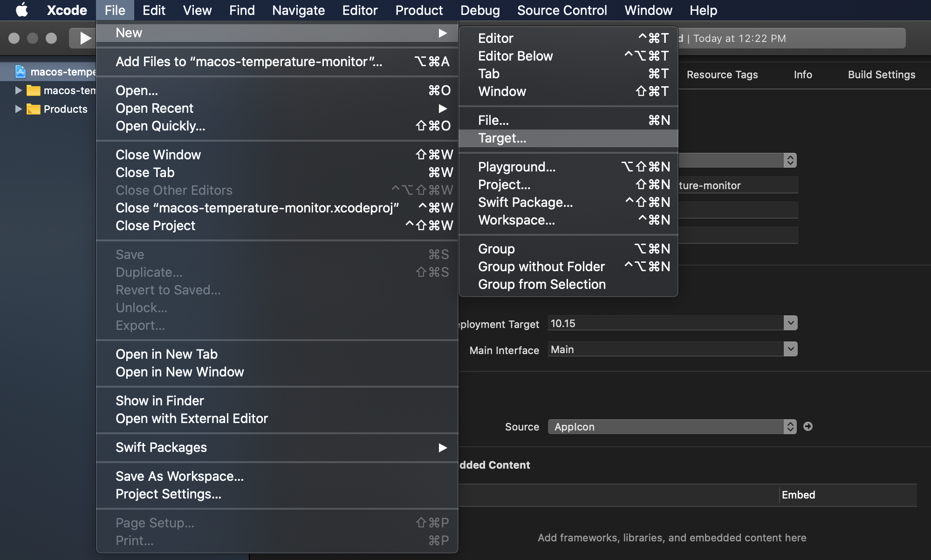
Task: Switch to the Build Settings tab
Action: pos(881,75)
